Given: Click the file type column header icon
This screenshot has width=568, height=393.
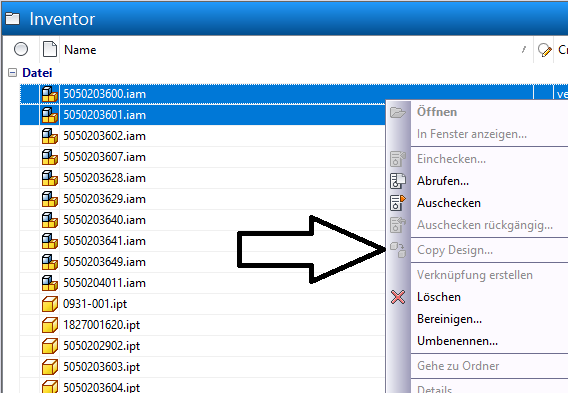Looking at the screenshot, I should (50, 49).
